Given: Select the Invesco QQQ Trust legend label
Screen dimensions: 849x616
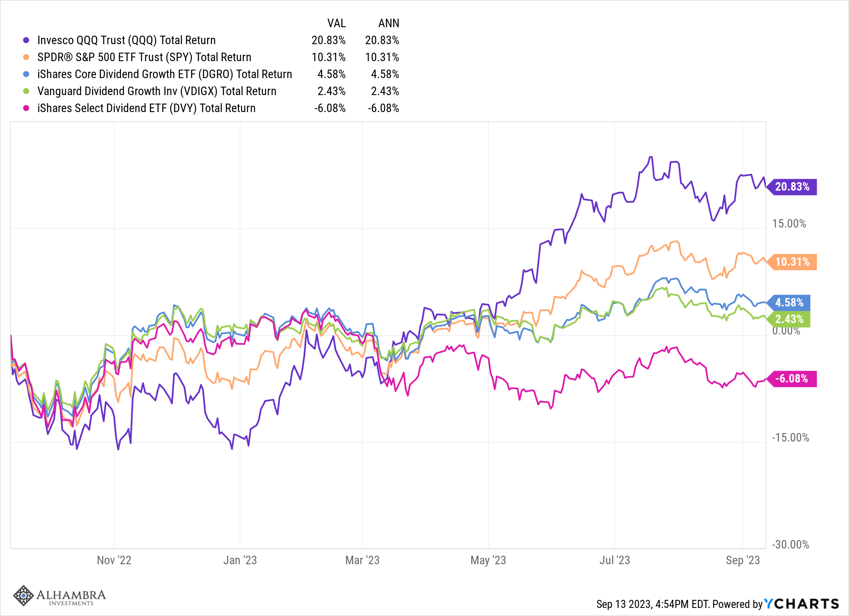Looking at the screenshot, I should (127, 40).
